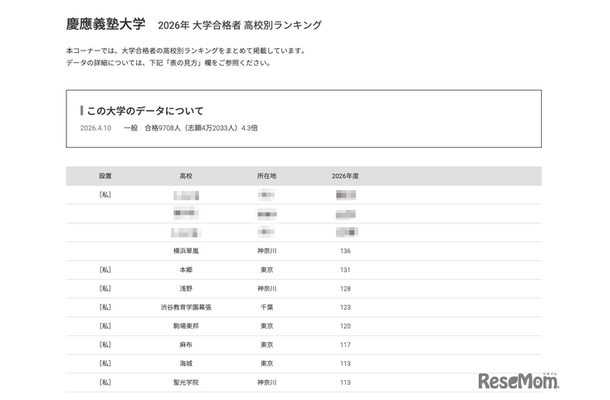Image resolution: width=610 pixels, height=400 pixels.
Task: Click the value 123 for 渋谷教育学園幕張
Action: 345,307
